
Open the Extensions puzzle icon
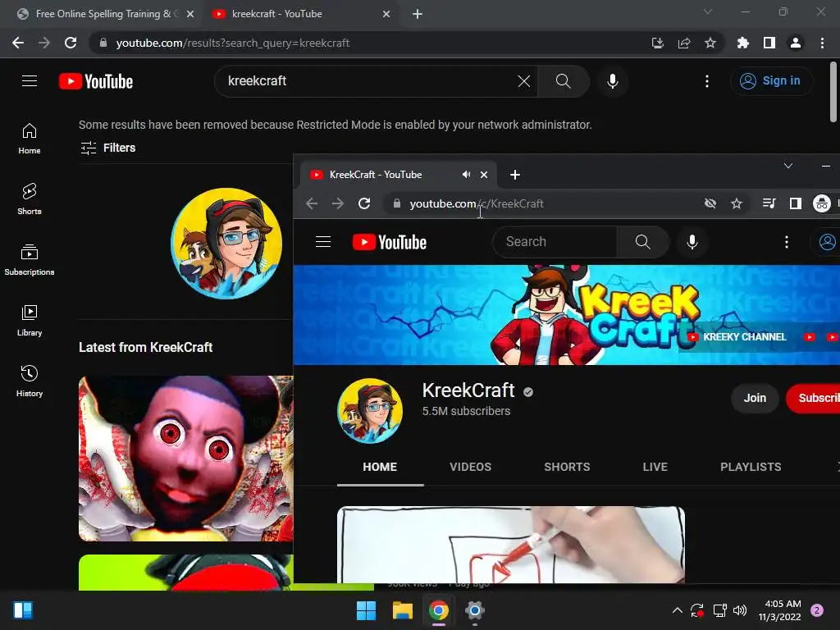pos(742,43)
